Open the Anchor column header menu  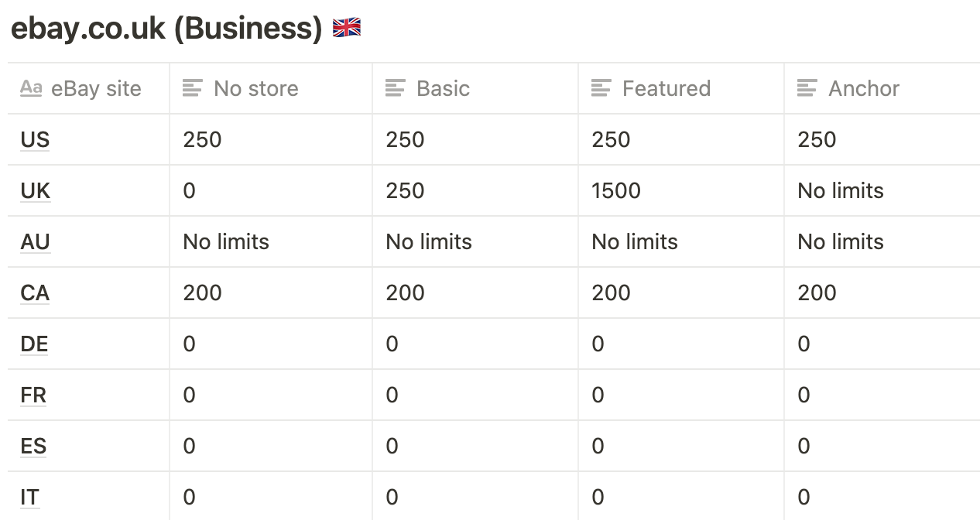tap(882, 88)
